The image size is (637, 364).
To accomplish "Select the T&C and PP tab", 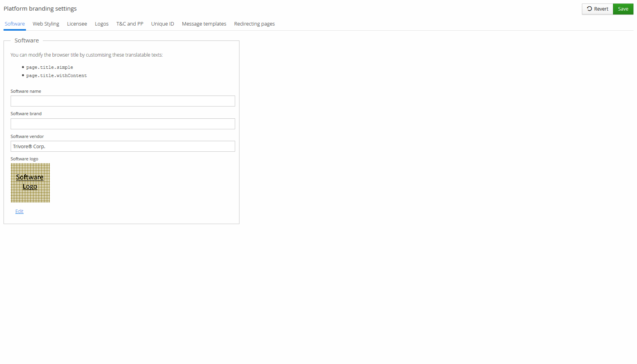I will click(130, 24).
